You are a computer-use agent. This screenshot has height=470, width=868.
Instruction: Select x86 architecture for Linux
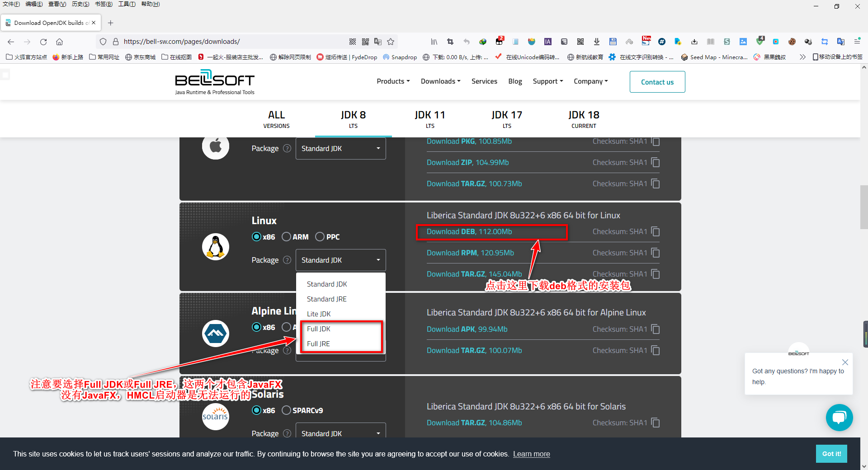point(256,237)
